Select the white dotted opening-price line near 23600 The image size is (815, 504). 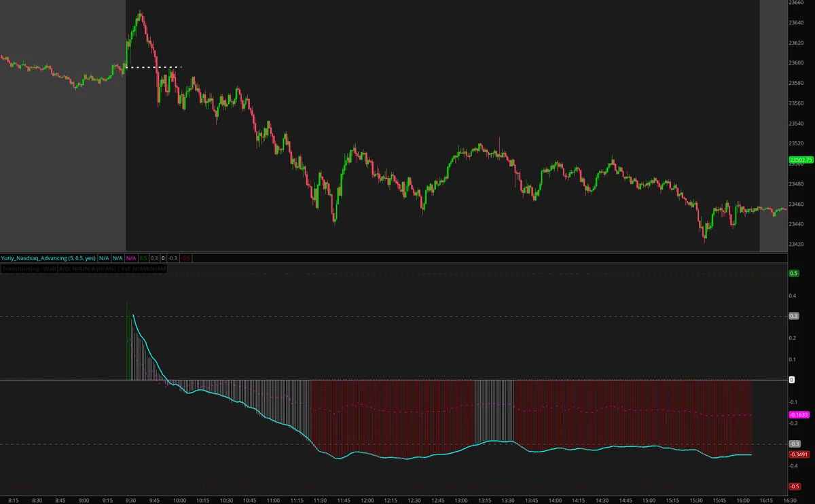point(153,67)
